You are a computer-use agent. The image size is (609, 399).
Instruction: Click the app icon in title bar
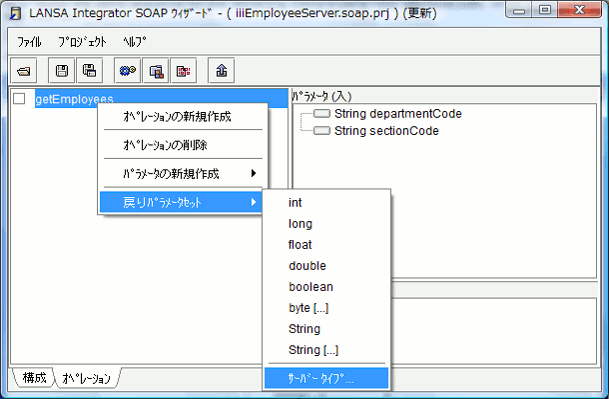16,14
